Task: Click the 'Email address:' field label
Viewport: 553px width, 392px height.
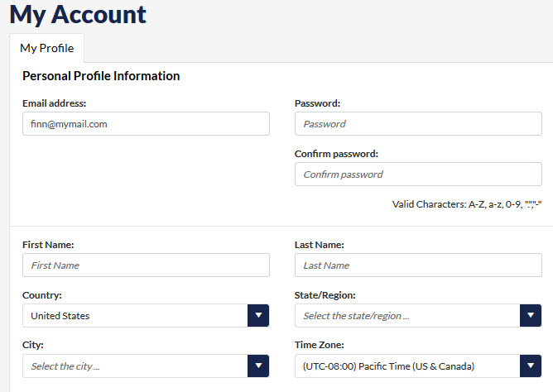Action: coord(55,103)
